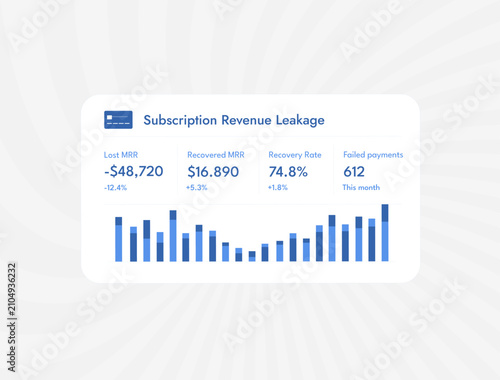Viewport: 500px width, 380px height.
Task: Click the first bar in the chart
Action: (x=119, y=239)
